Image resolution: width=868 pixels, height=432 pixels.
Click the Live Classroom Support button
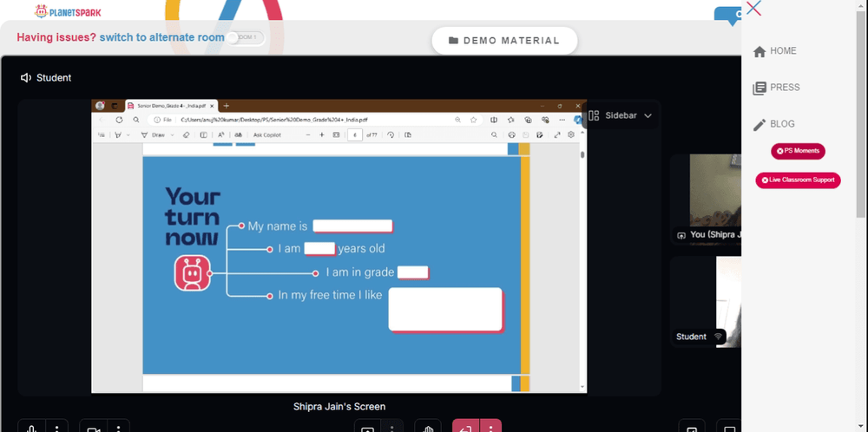(x=798, y=180)
